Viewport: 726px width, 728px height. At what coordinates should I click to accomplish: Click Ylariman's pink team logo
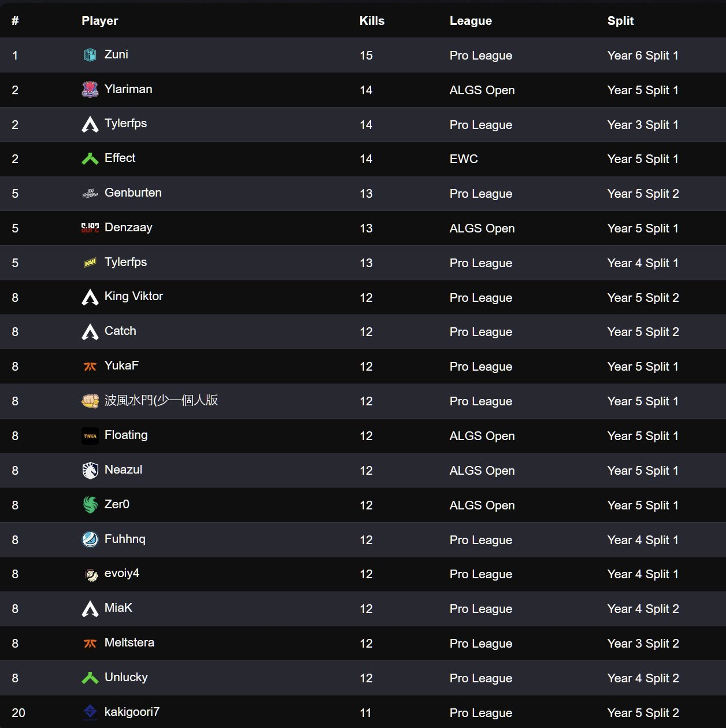point(90,90)
